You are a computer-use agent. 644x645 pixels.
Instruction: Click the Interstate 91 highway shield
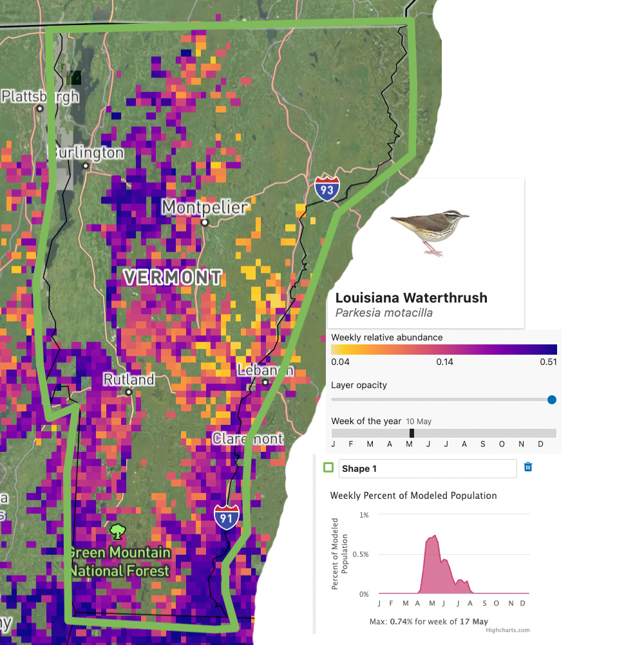point(227,518)
